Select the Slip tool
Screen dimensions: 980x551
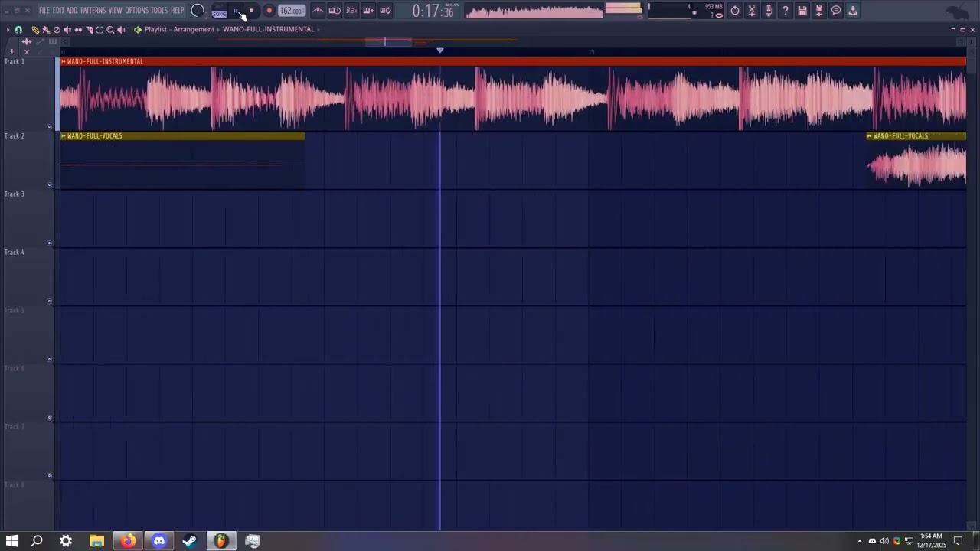[x=78, y=29]
